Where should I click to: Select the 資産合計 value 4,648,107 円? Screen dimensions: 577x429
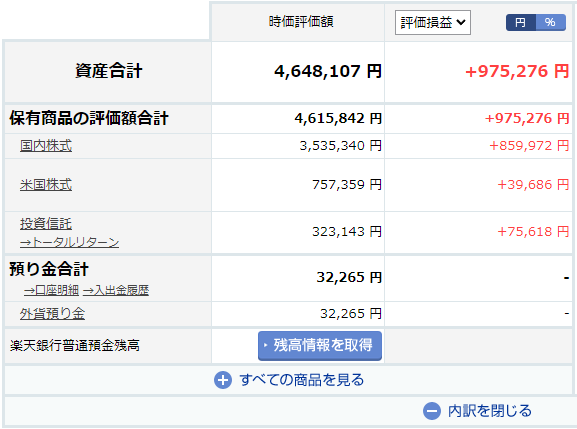point(328,71)
